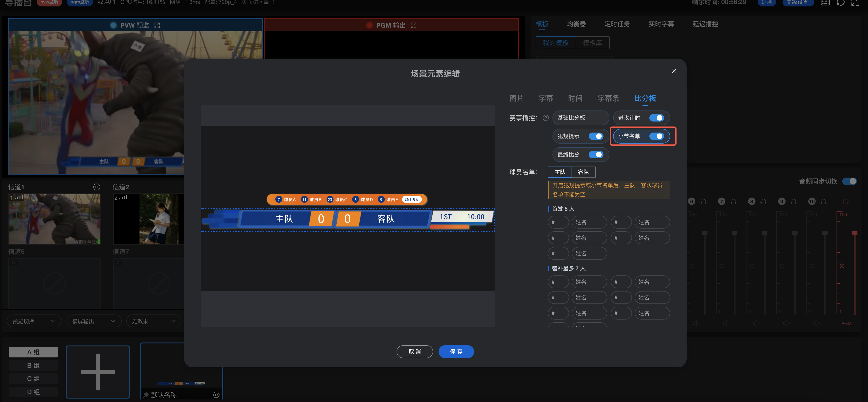Select scene group B 组

tap(33, 365)
